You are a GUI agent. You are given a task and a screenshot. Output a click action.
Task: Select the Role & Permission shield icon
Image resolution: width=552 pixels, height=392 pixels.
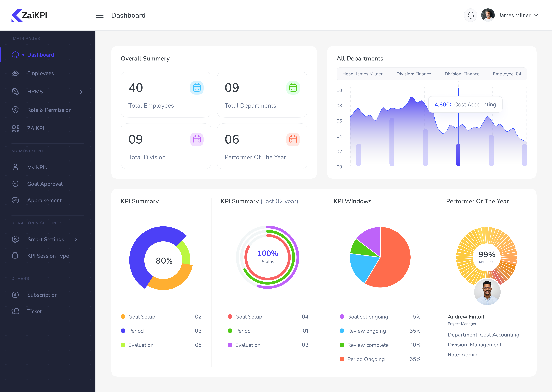click(15, 110)
